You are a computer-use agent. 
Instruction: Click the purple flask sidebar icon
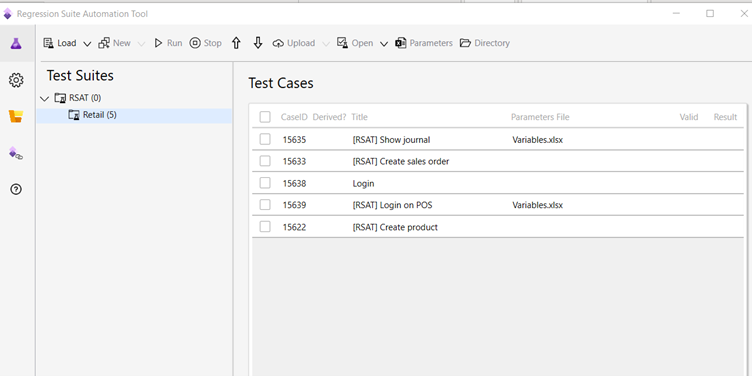click(x=16, y=44)
